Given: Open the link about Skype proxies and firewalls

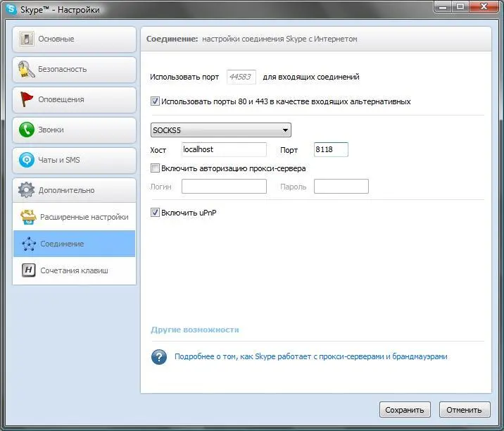Looking at the screenshot, I should point(310,356).
